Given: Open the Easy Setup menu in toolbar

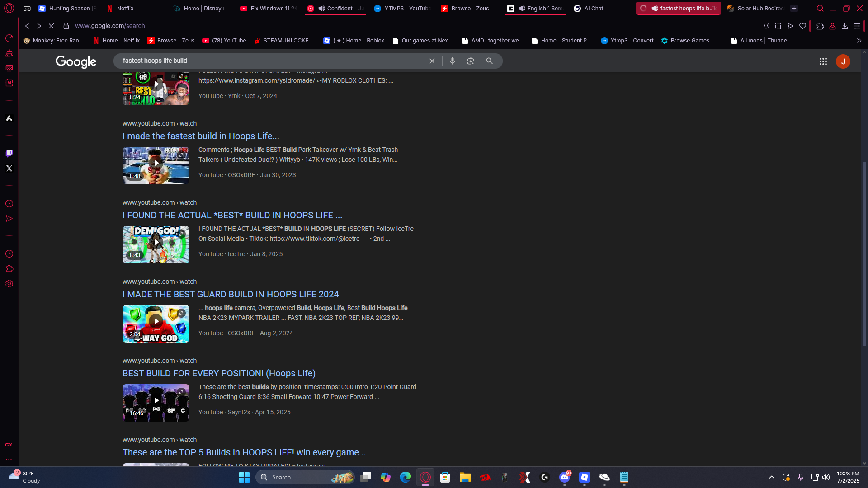Looking at the screenshot, I should click(x=857, y=26).
